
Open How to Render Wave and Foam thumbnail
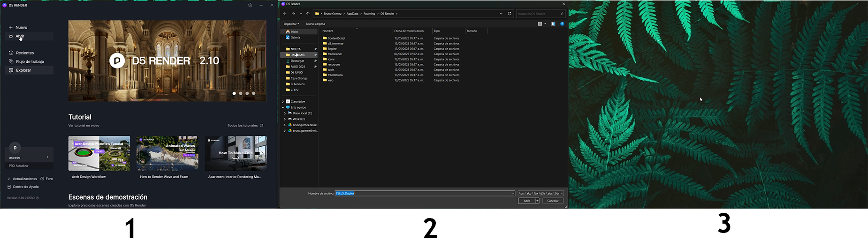click(168, 153)
